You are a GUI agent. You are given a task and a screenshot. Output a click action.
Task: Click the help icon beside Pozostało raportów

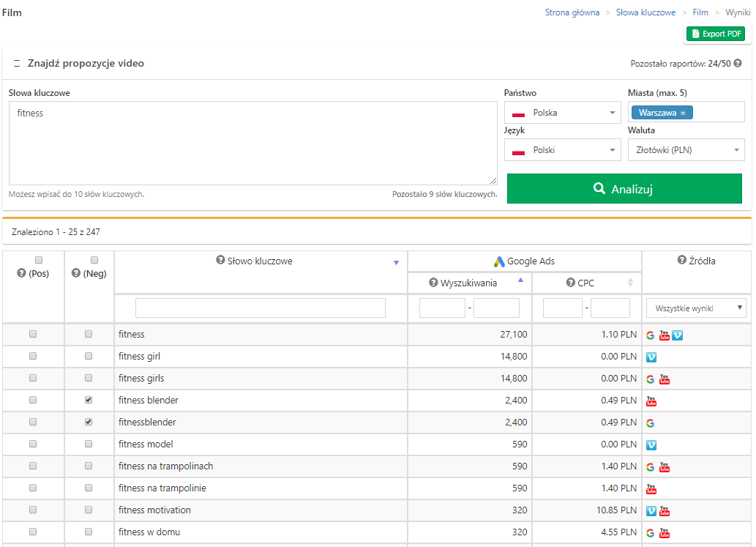[x=738, y=64]
